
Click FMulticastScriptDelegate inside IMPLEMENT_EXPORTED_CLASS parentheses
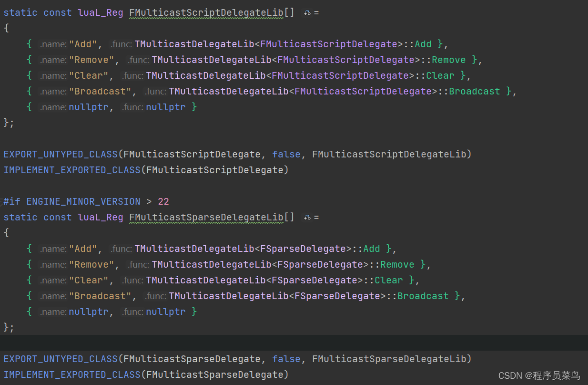coord(215,170)
